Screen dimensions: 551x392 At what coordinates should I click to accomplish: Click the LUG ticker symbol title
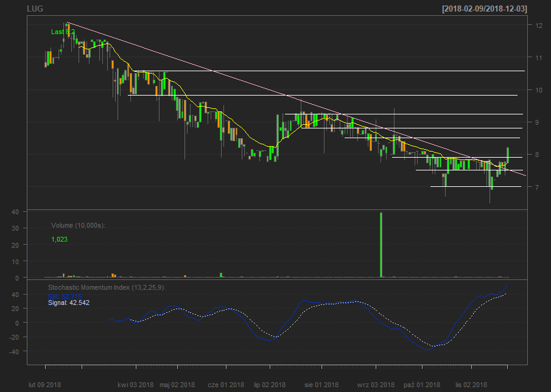[x=35, y=9]
